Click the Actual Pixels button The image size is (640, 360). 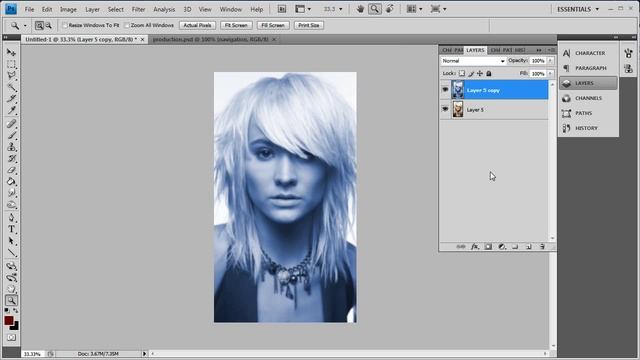[x=198, y=25]
